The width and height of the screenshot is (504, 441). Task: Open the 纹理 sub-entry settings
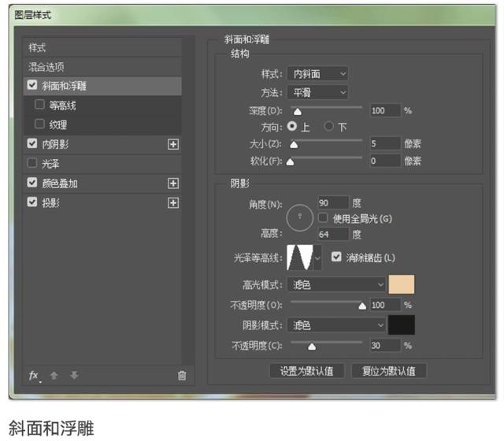pyautogui.click(x=102, y=124)
